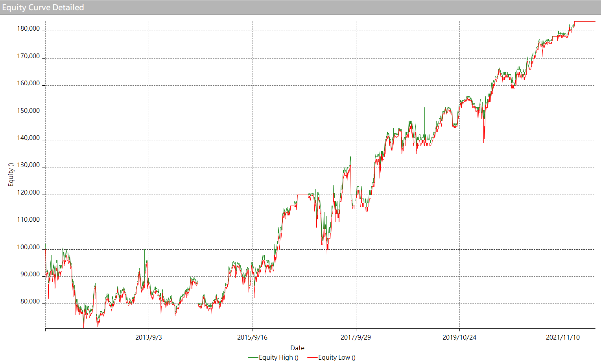The width and height of the screenshot is (601, 364).
Task: Click the 90,000 equity axis label
Action: 30,274
